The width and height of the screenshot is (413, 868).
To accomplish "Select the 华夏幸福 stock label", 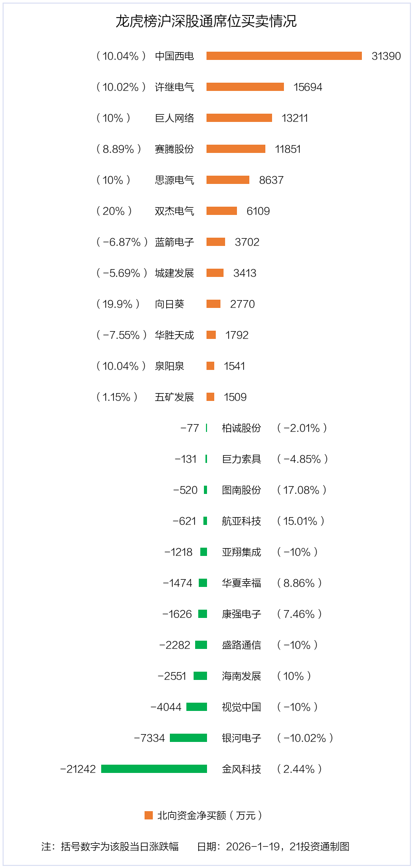I will pos(242,583).
